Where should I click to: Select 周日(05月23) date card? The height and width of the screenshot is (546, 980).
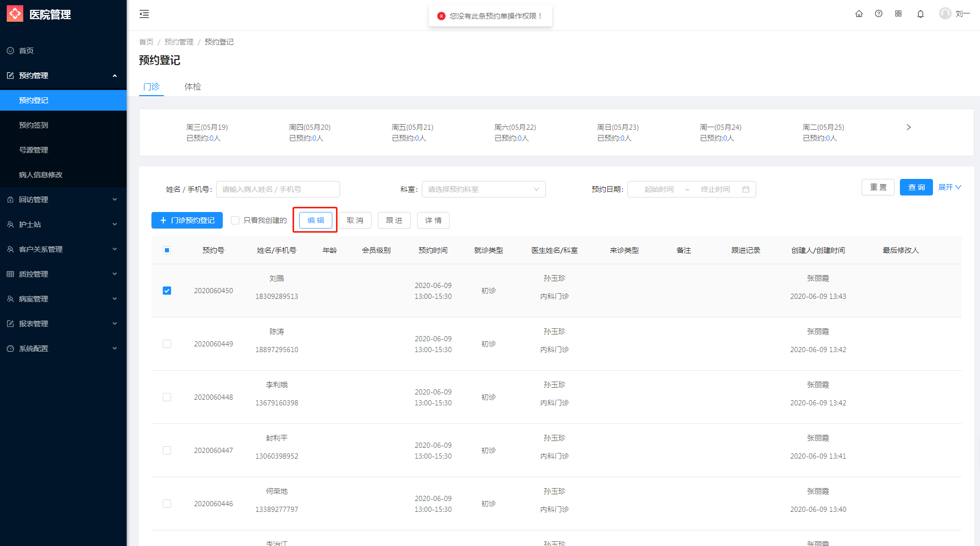[618, 132]
